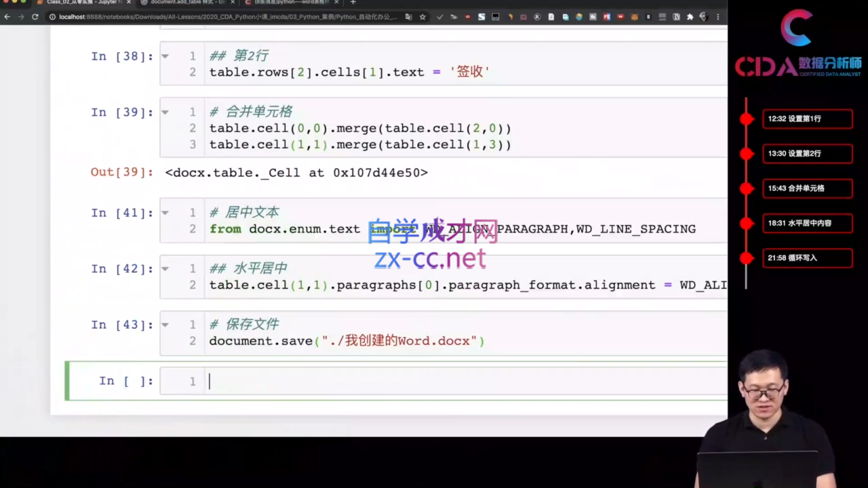Collapse code fold arrow of In [42]
868x488 pixels.
pyautogui.click(x=165, y=269)
